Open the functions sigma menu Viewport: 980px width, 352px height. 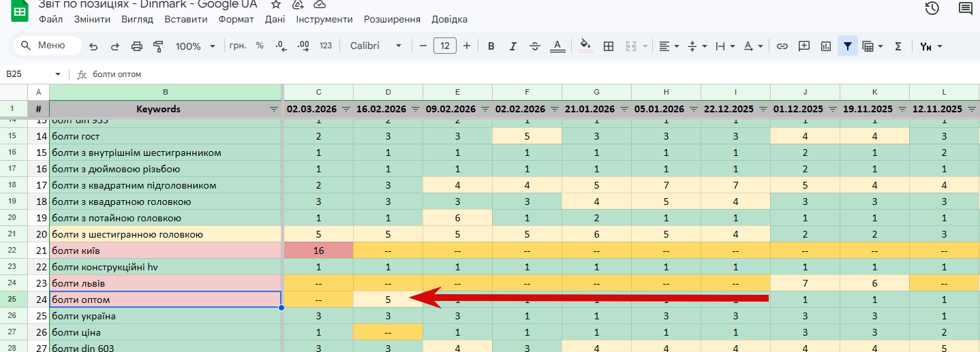[898, 46]
